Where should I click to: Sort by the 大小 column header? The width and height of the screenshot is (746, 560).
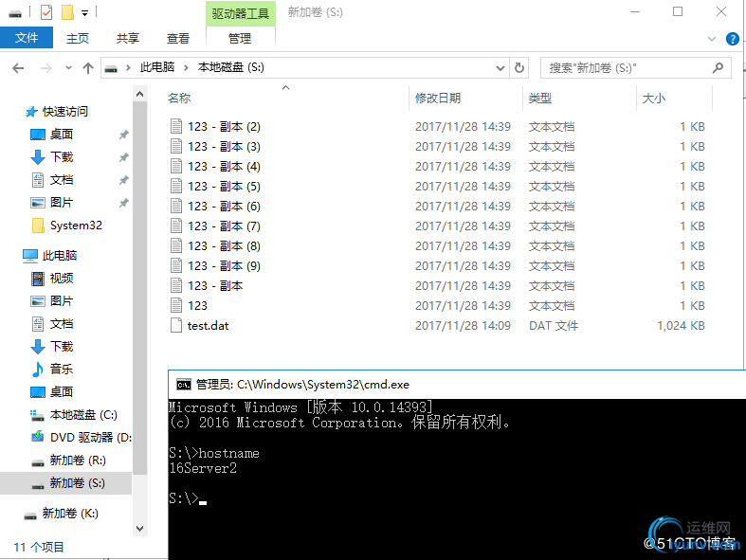[x=654, y=98]
